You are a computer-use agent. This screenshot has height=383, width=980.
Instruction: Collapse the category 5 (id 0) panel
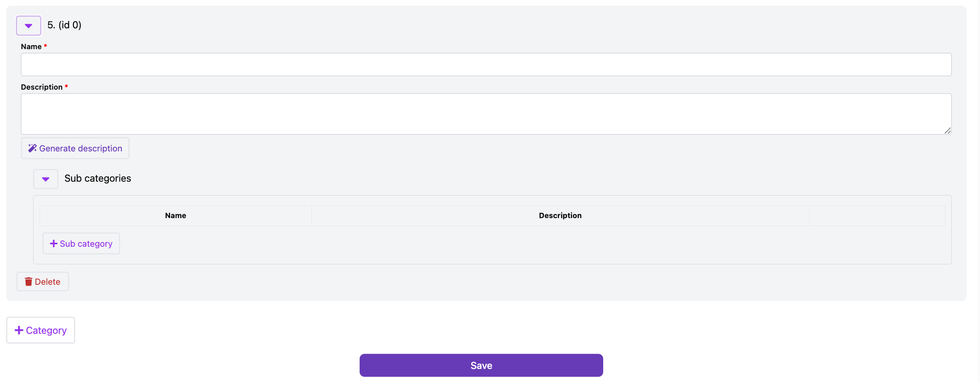click(x=28, y=26)
